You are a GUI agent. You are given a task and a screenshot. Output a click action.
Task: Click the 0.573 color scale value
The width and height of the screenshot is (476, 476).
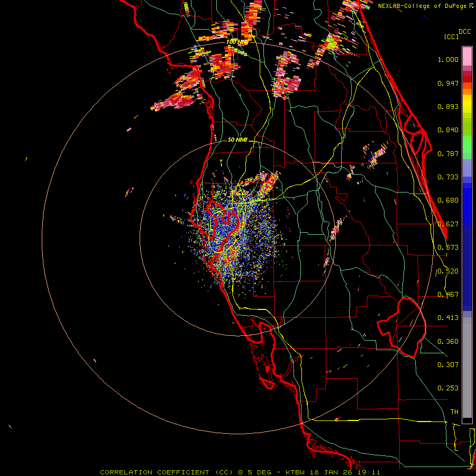(x=448, y=248)
